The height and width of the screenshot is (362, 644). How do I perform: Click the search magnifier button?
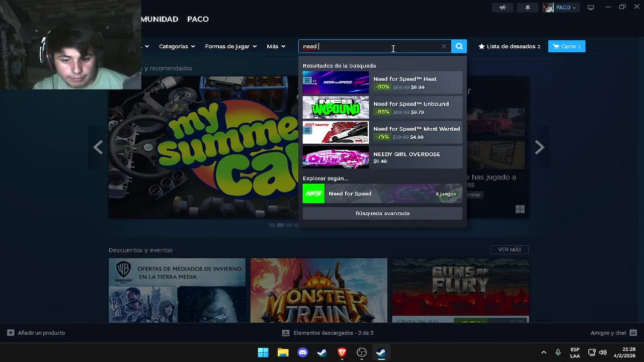[x=459, y=46]
